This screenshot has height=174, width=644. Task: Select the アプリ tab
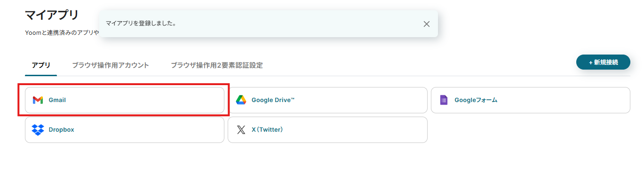coord(41,65)
